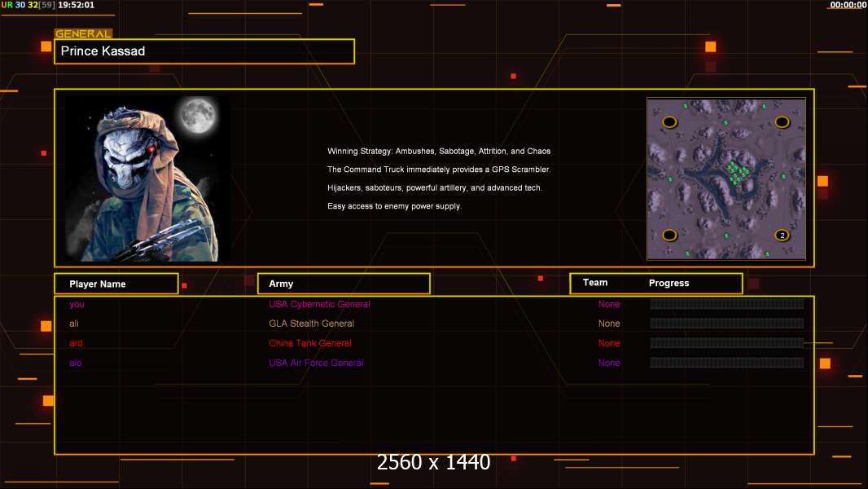Screen dimensions: 868x489
Task: Select the top-right start position on the minimap
Action: 782,121
